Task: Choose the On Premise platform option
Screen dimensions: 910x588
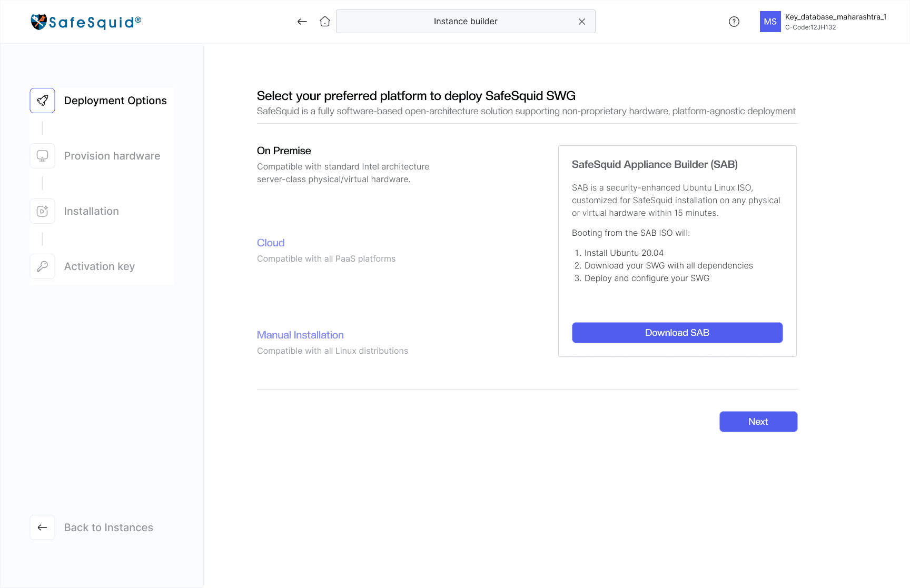Action: tap(284, 151)
